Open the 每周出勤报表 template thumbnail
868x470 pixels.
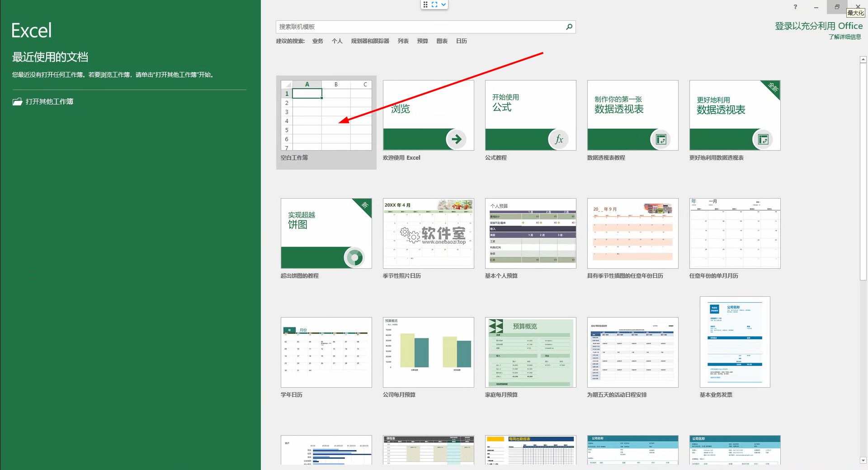coord(531,450)
